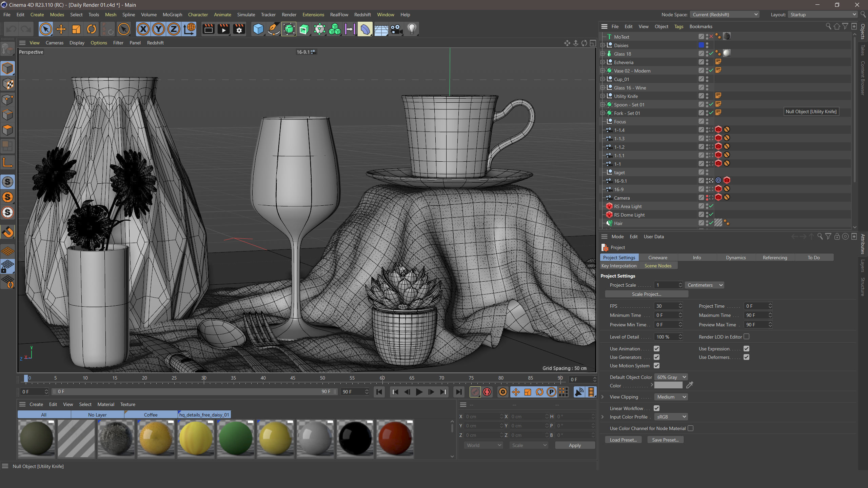868x488 pixels.
Task: Toggle the Use Expression checkbox
Action: [746, 348]
